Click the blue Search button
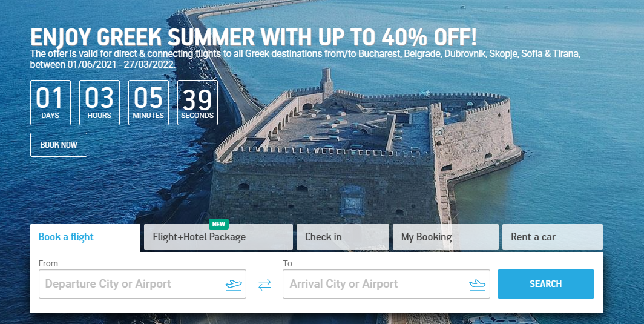644x324 pixels. [x=545, y=283]
